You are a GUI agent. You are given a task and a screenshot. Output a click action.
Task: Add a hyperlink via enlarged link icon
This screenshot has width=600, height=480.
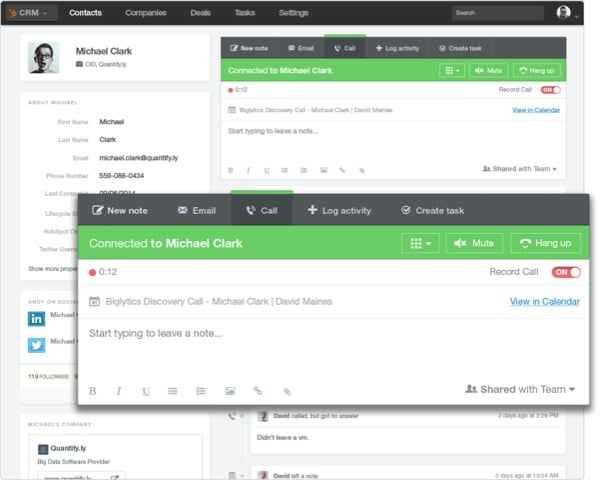coord(258,391)
